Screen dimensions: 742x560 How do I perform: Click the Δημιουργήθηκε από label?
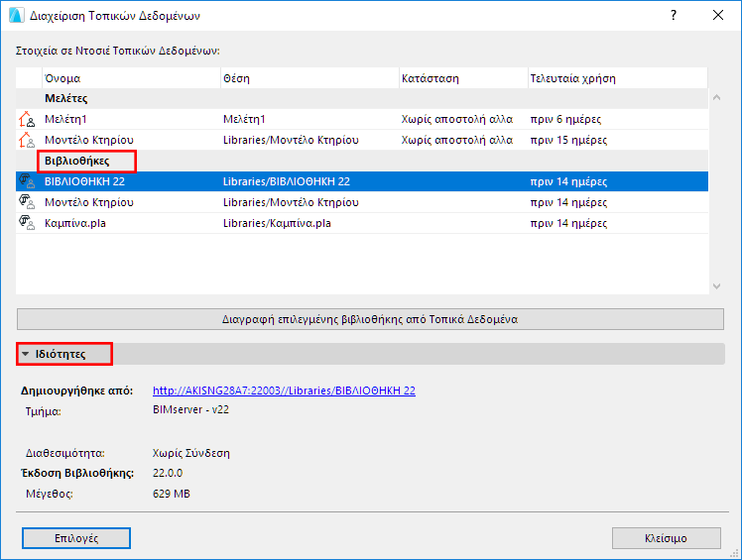(76, 391)
